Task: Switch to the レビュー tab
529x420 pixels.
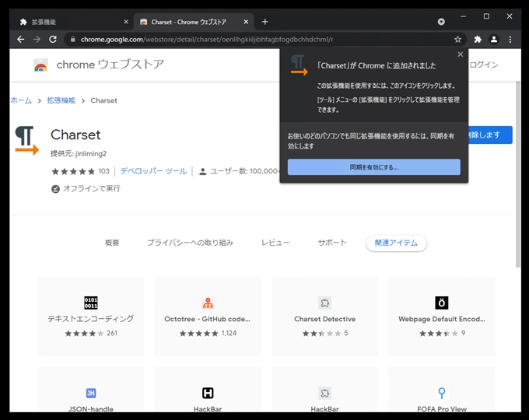Action: 275,243
